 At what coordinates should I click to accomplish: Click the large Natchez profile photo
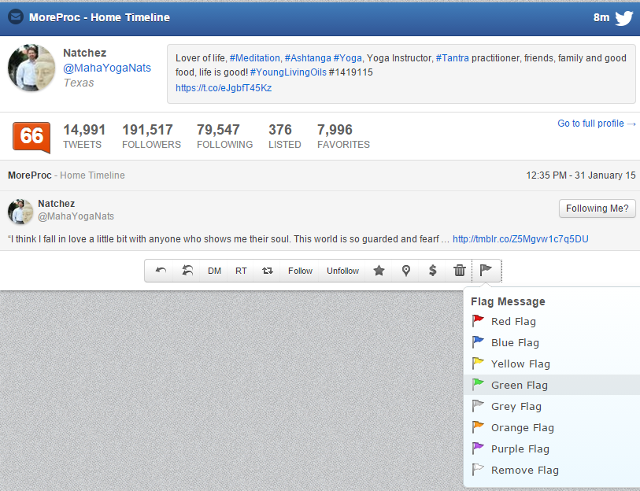point(31,68)
